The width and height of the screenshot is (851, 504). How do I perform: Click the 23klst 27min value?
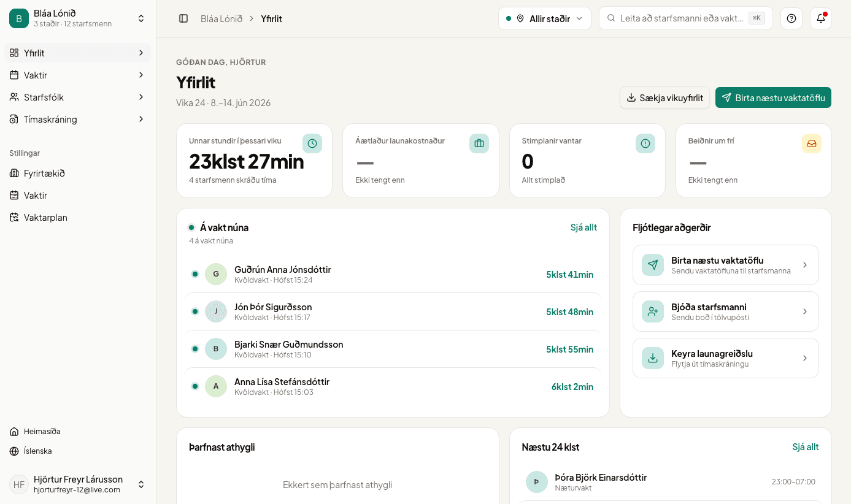[247, 161]
